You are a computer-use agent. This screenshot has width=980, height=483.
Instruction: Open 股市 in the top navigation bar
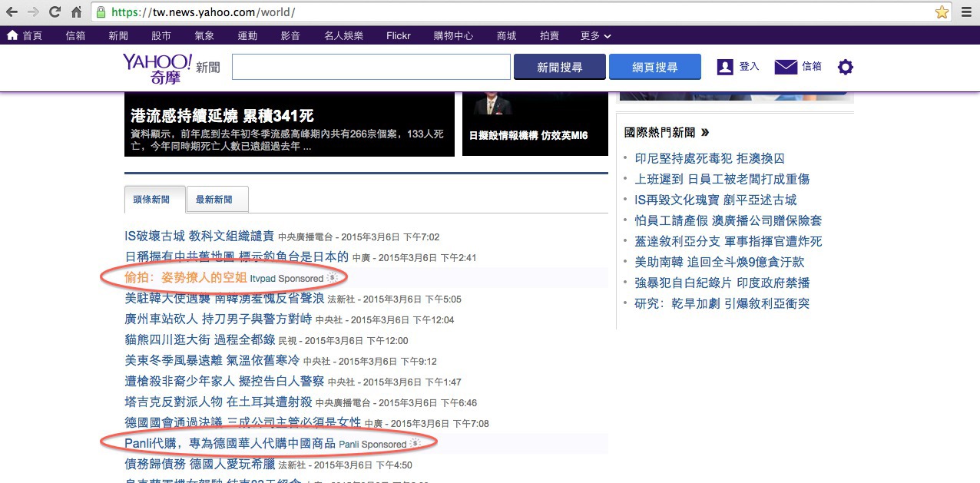click(x=161, y=36)
